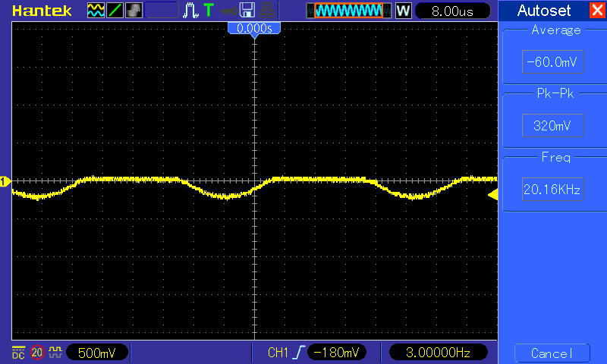Click the grayed key lock icon
The width and height of the screenshot is (607, 364).
click(x=228, y=11)
